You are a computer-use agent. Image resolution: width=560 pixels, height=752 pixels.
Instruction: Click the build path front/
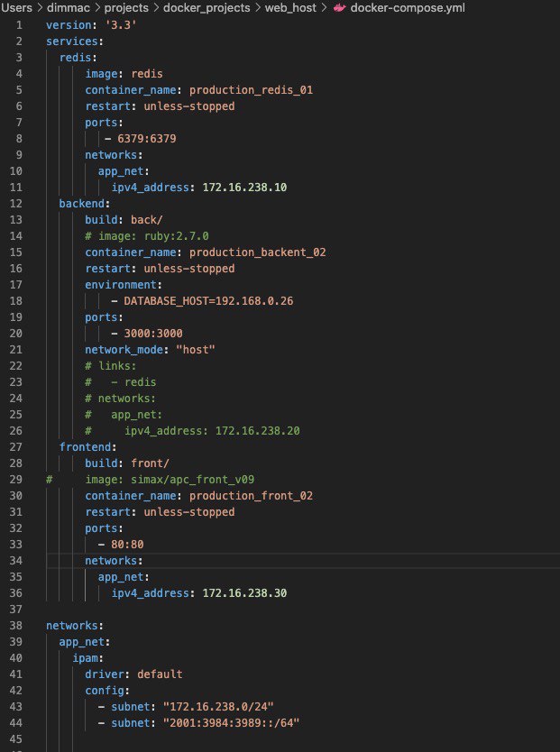(x=150, y=463)
